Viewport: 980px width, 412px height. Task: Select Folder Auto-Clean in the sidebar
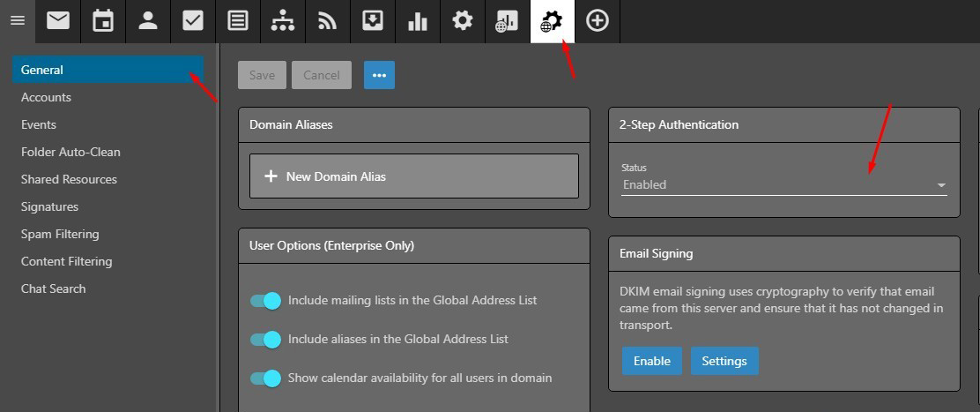click(71, 152)
